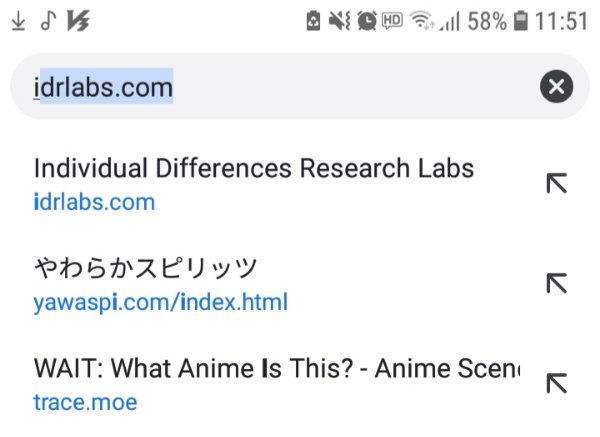
Task: Tap the muted vibrate status icon
Action: click(x=341, y=20)
